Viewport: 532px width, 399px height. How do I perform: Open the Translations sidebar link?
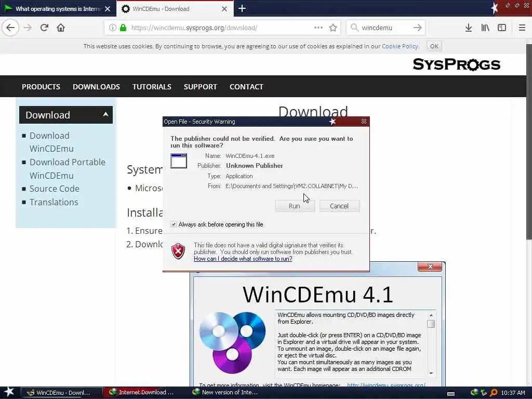[54, 202]
